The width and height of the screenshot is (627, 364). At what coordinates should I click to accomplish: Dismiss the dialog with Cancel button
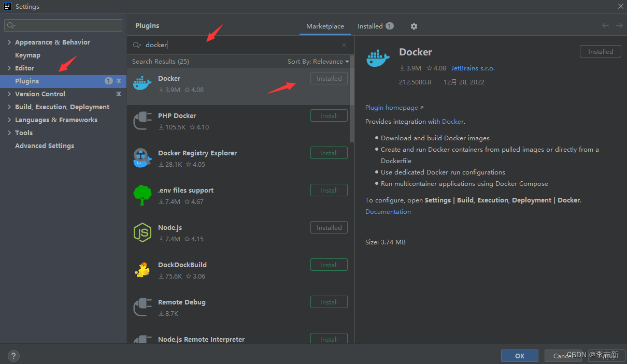[563, 356]
